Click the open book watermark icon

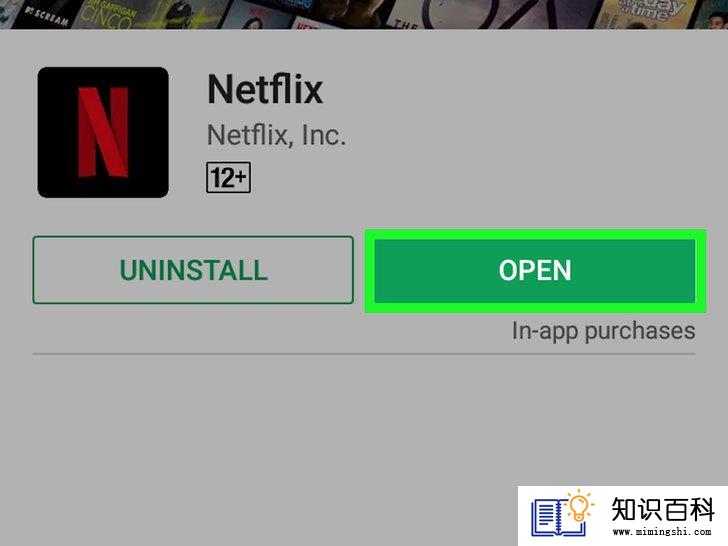[x=557, y=517]
